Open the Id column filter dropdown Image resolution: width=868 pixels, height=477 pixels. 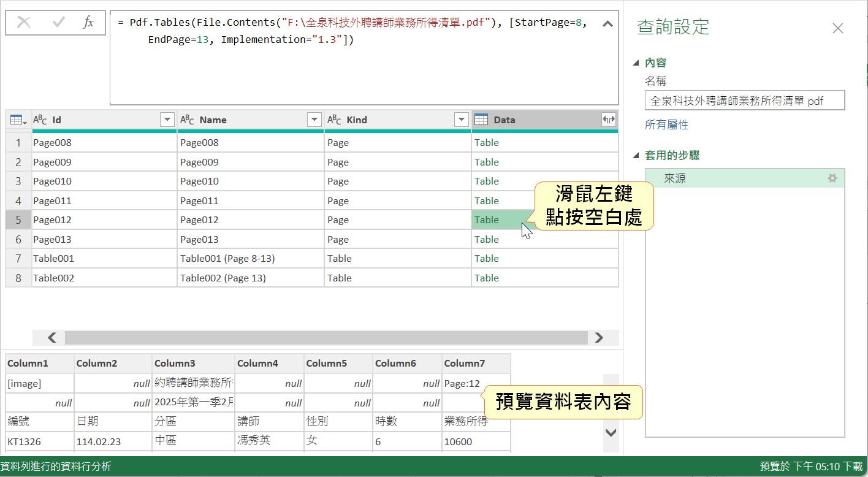[167, 120]
